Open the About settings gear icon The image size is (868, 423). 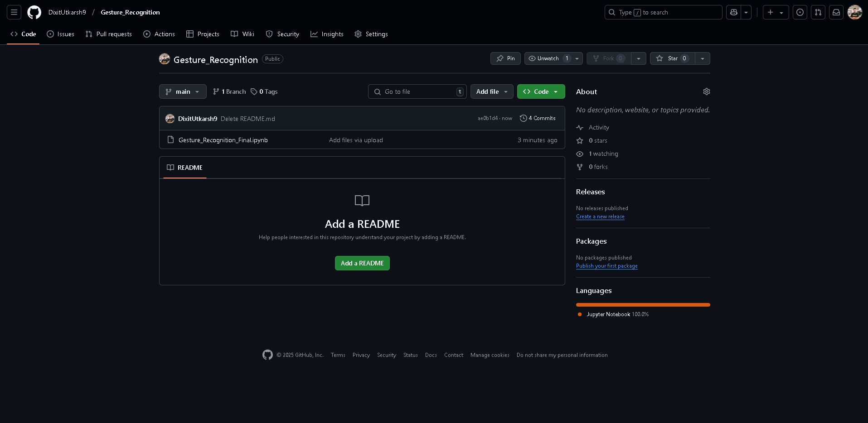707,91
